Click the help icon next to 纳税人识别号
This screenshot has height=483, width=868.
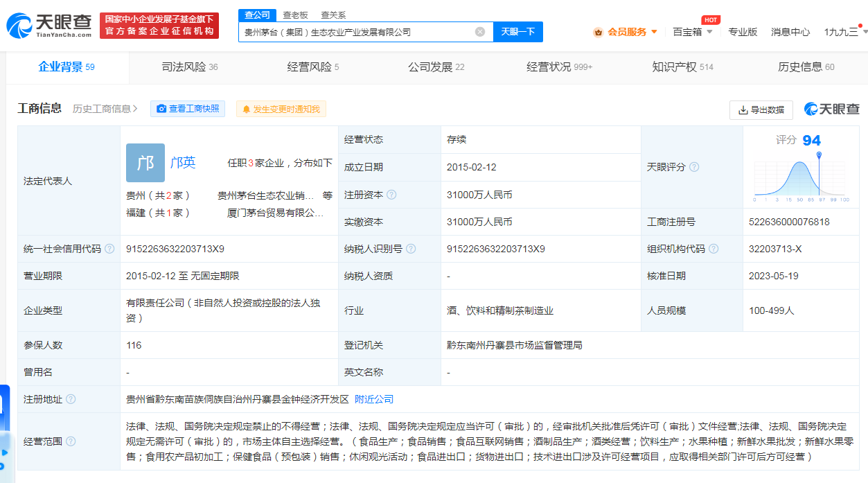[411, 249]
